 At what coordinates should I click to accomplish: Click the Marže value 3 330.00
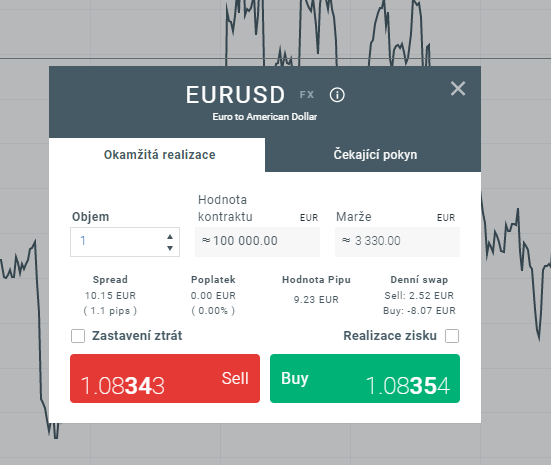click(397, 241)
